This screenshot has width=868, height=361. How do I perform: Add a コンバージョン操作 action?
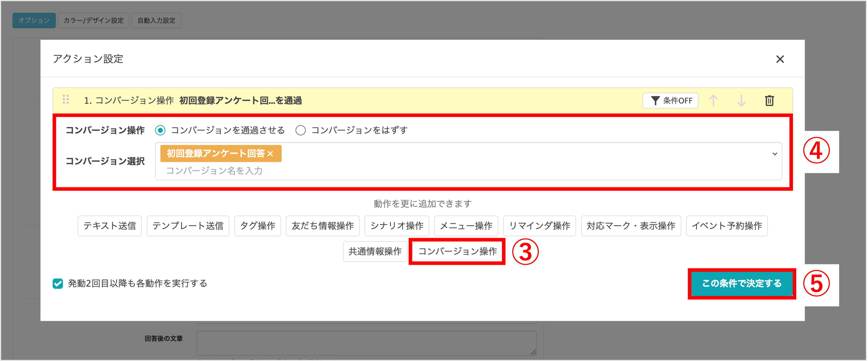457,251
